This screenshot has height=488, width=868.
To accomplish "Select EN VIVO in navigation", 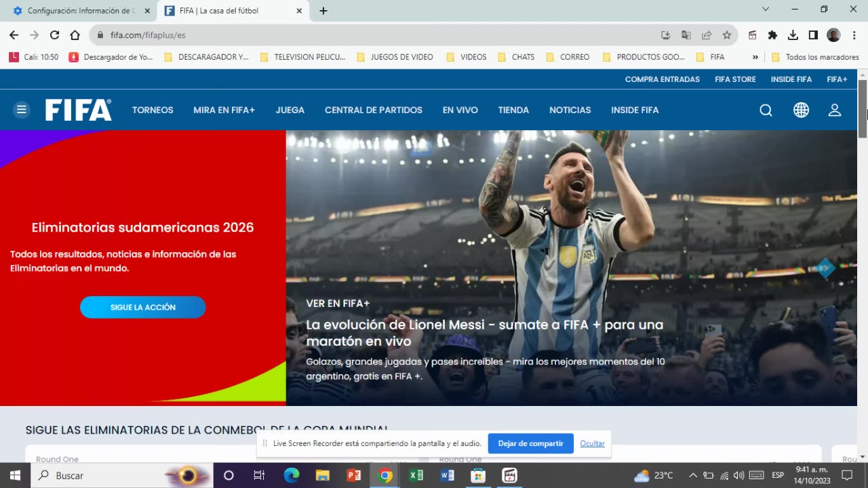I will coord(460,110).
